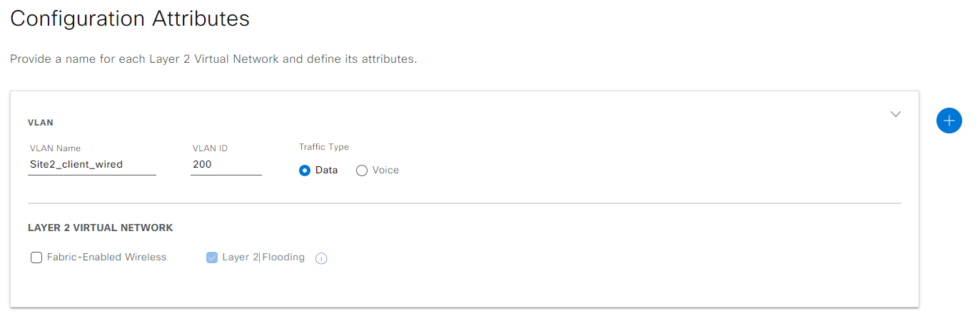Focus the VLAN Name input field
This screenshot has width=980, height=321.
tap(91, 165)
